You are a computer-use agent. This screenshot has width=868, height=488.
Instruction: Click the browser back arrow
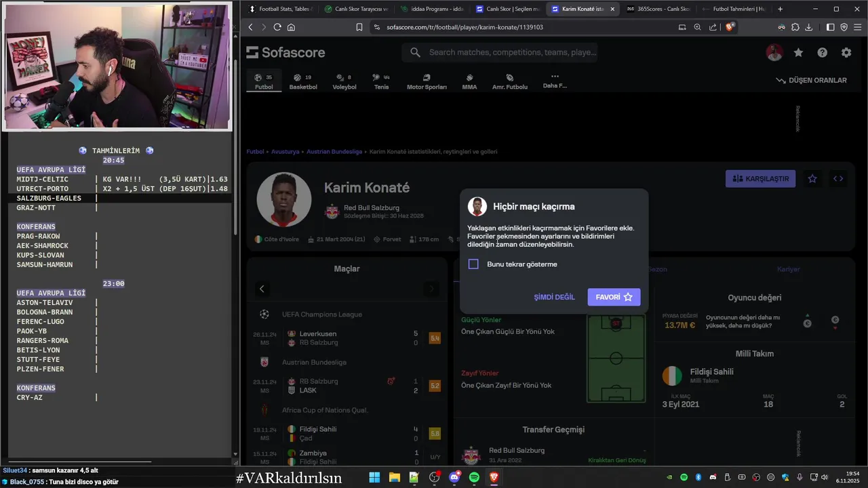tap(250, 27)
